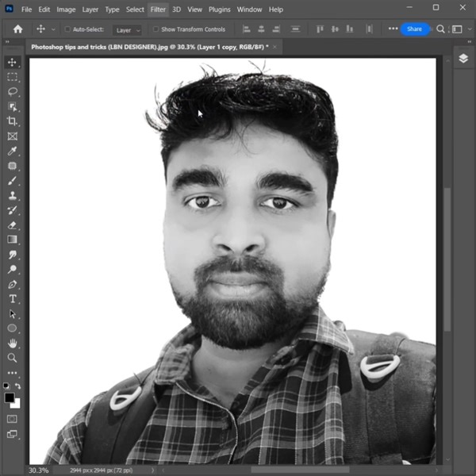476x476 pixels.
Task: Align top edges
Action: click(320, 29)
